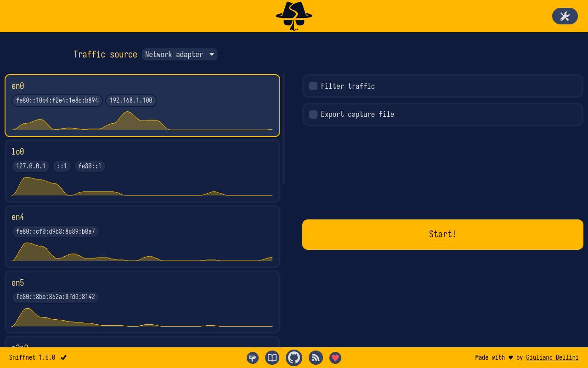Open settings with the wrench icon

coord(565,16)
